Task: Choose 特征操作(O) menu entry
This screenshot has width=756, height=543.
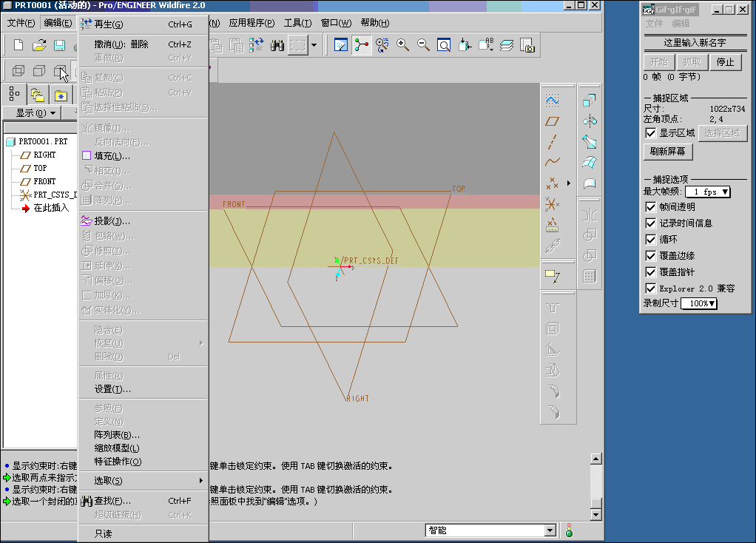Action: (144, 462)
